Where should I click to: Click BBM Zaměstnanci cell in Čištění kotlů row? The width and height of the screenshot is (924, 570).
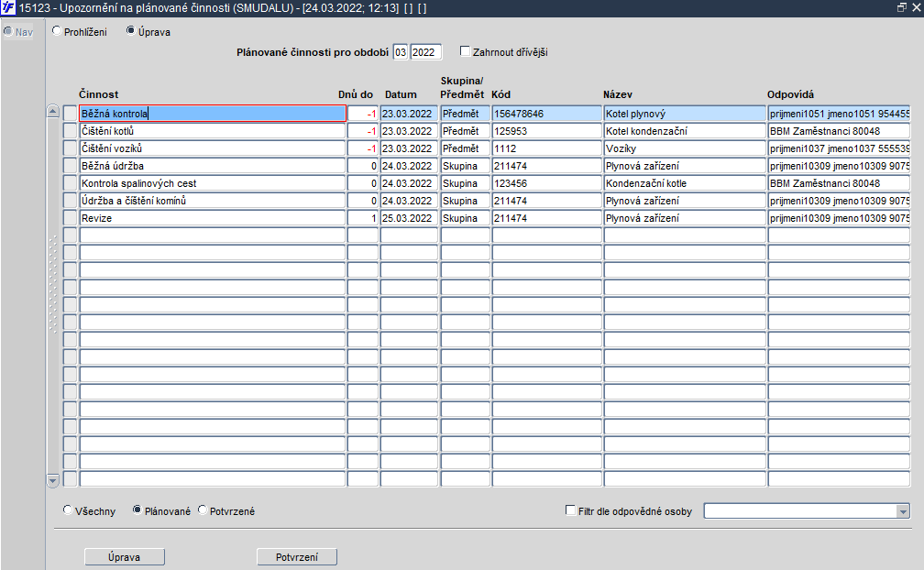tap(839, 131)
